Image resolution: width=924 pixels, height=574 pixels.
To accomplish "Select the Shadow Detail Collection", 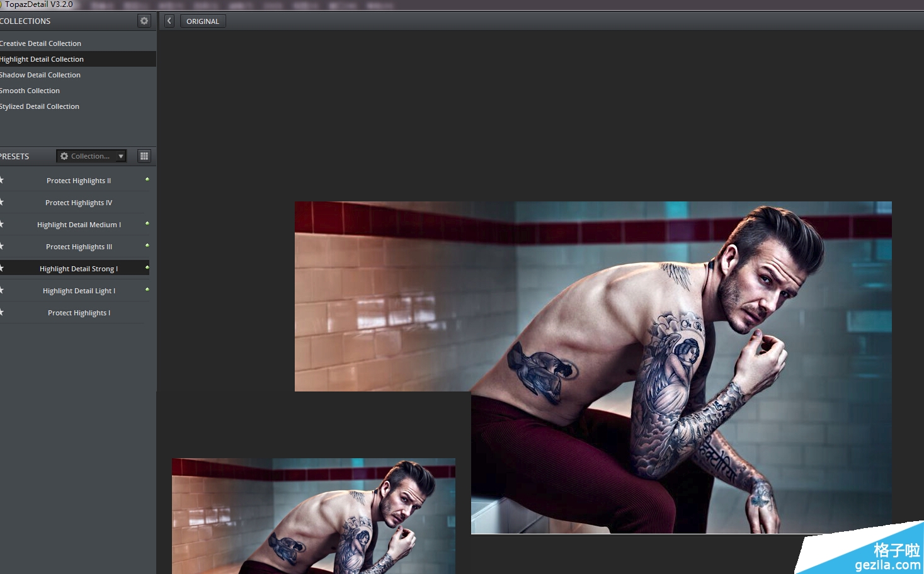I will 41,75.
